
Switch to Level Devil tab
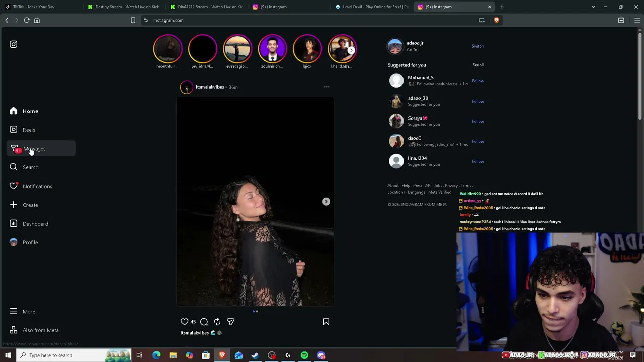[x=372, y=7]
